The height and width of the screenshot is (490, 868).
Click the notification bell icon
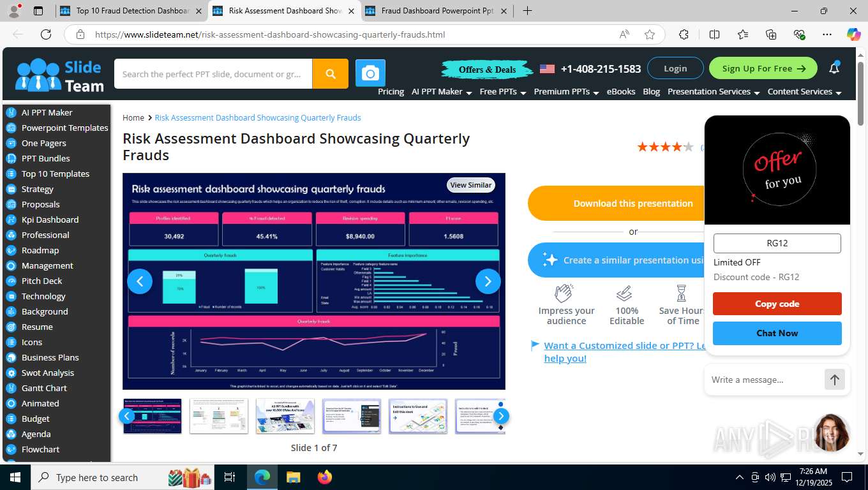[834, 68]
